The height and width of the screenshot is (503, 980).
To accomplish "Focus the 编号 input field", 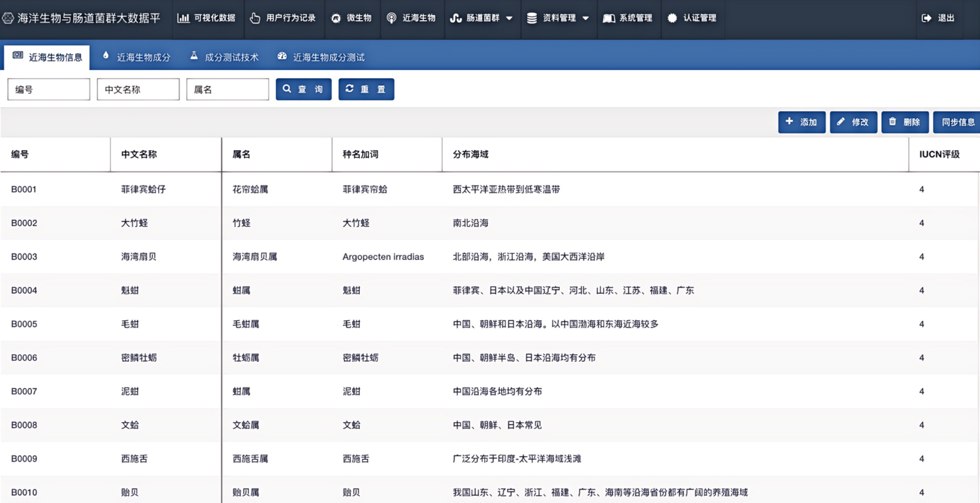I will click(x=49, y=89).
